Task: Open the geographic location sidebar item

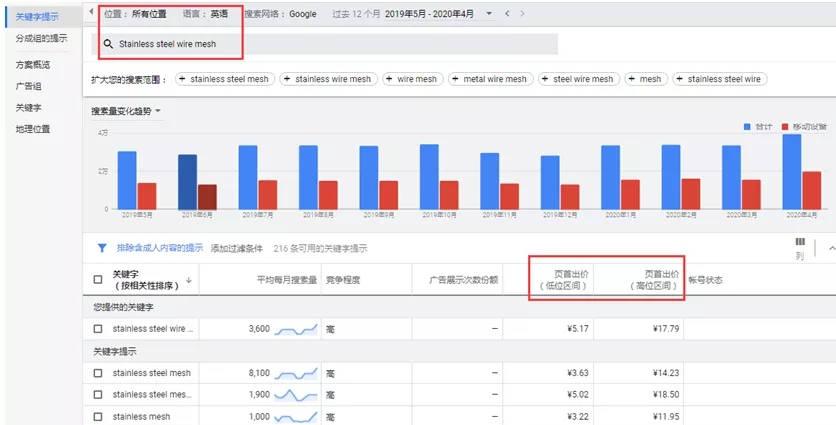Action: click(33, 129)
